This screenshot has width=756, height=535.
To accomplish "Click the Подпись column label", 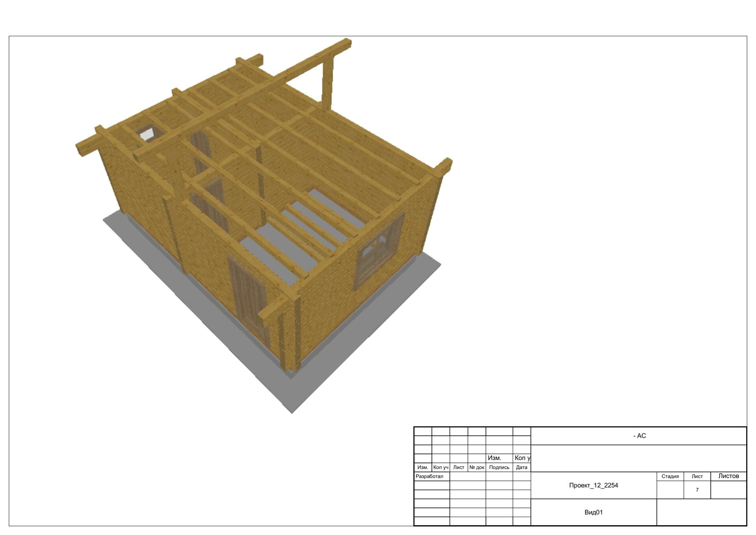I will click(499, 467).
